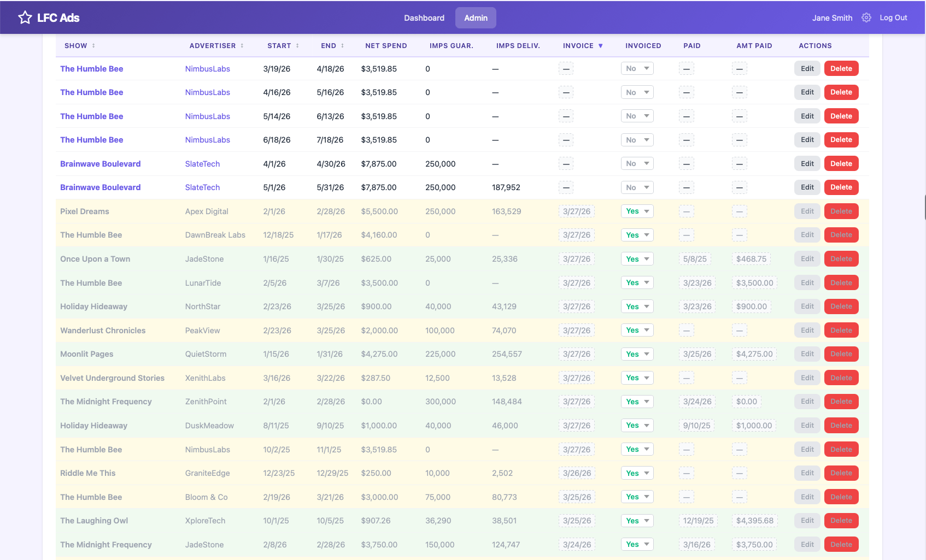Viewport: 926px width, 560px height.
Task: Click the LFC Ads star logo
Action: click(x=25, y=17)
